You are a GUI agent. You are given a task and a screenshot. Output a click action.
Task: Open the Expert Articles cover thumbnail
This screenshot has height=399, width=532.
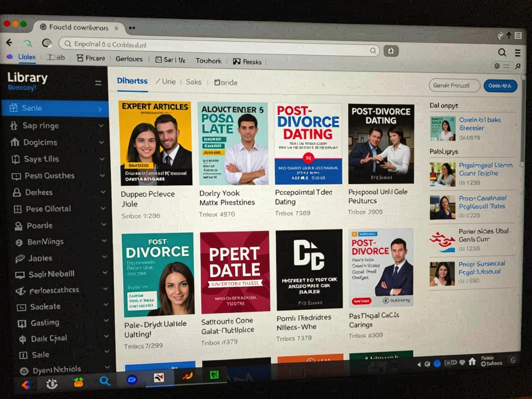(x=156, y=144)
